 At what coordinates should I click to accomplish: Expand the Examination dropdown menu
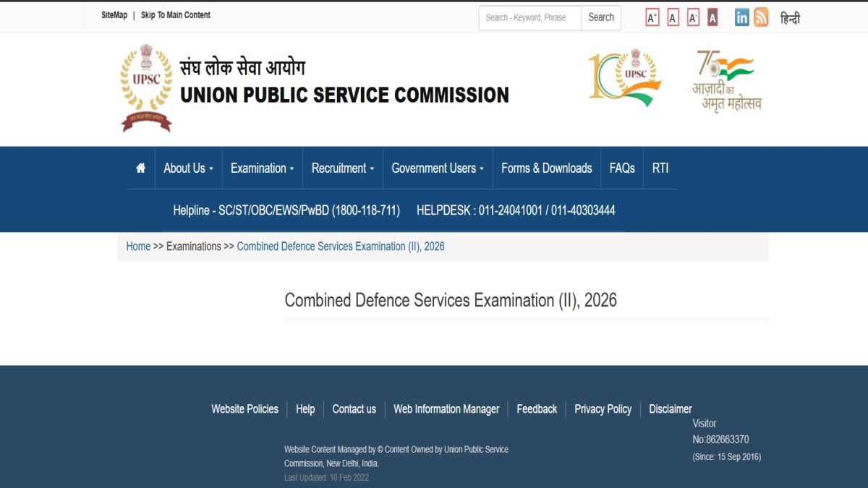coord(262,168)
